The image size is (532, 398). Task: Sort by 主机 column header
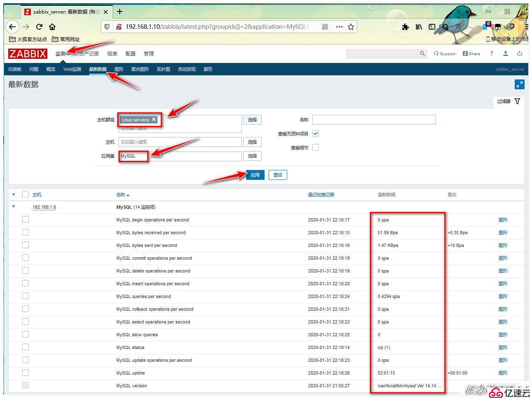coord(37,195)
